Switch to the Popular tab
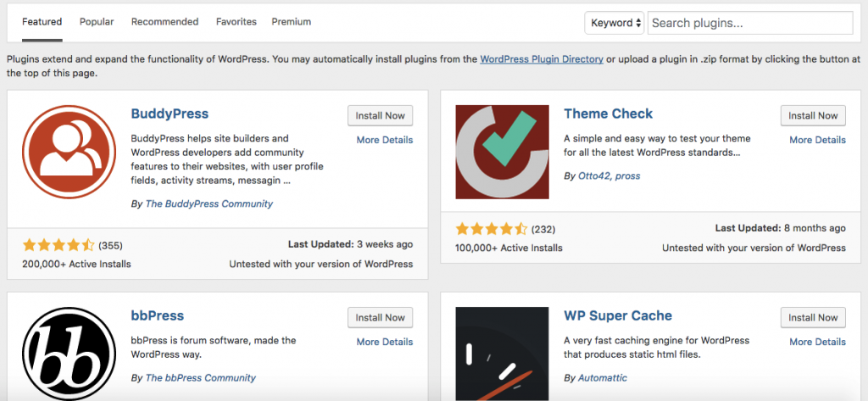This screenshot has height=401, width=868. click(x=97, y=22)
